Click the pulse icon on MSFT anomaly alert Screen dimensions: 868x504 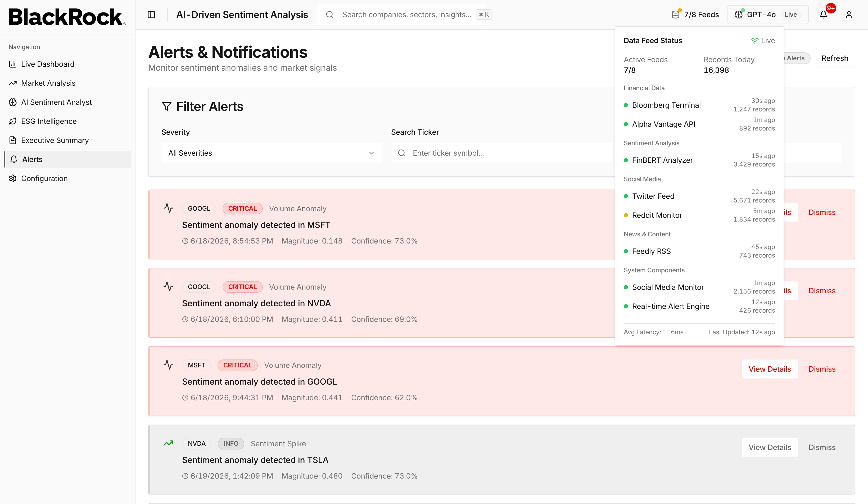pos(168,208)
